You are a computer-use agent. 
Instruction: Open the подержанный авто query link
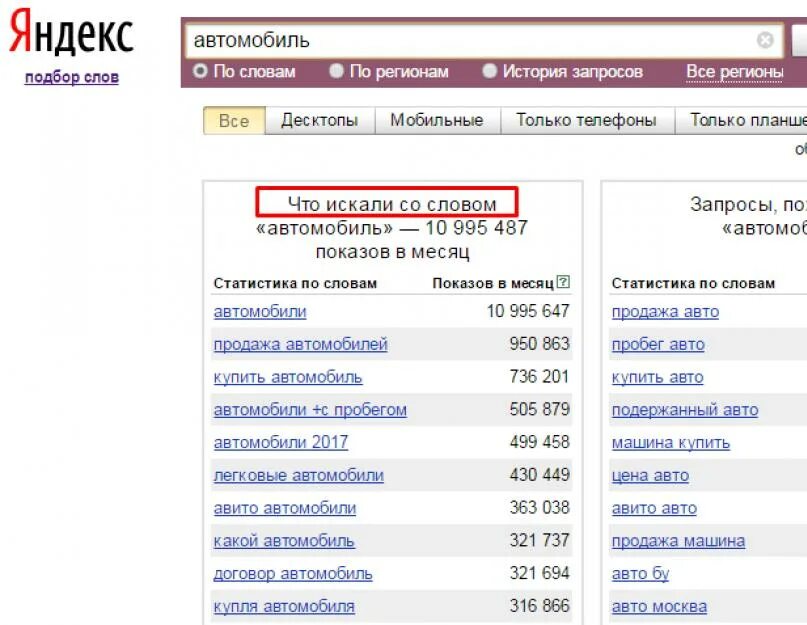tap(685, 410)
